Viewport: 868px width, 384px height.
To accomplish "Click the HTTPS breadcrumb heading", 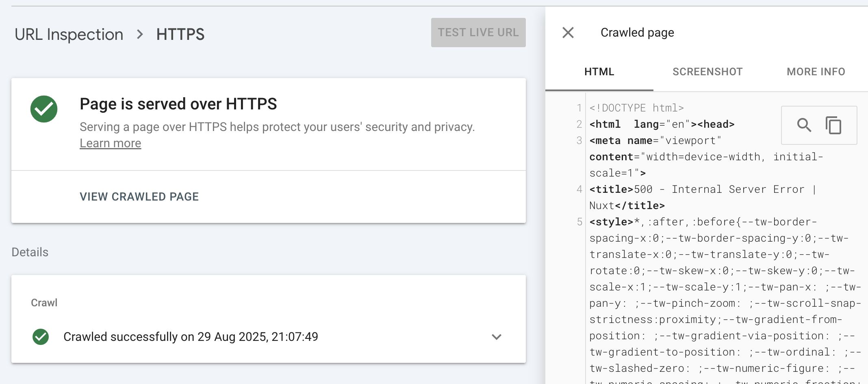I will 180,35.
